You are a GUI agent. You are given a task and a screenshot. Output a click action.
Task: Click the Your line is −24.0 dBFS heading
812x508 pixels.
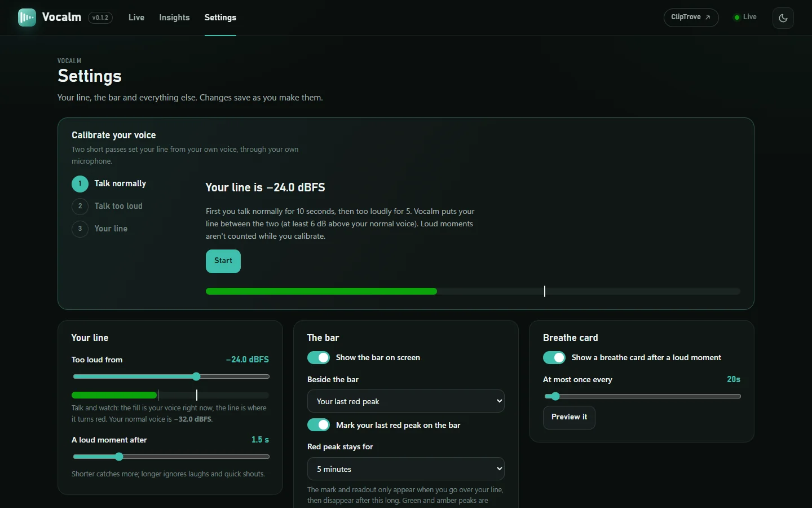coord(266,187)
